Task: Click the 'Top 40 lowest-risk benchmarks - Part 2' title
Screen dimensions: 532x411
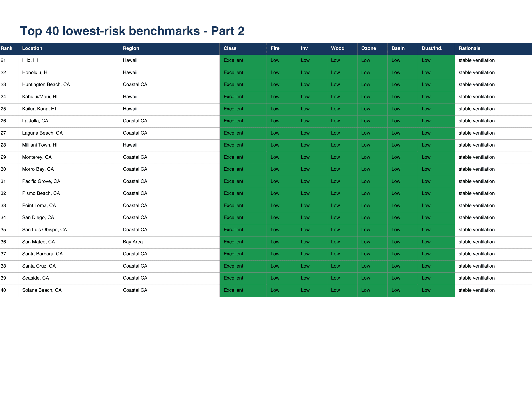Action: tap(132, 31)
